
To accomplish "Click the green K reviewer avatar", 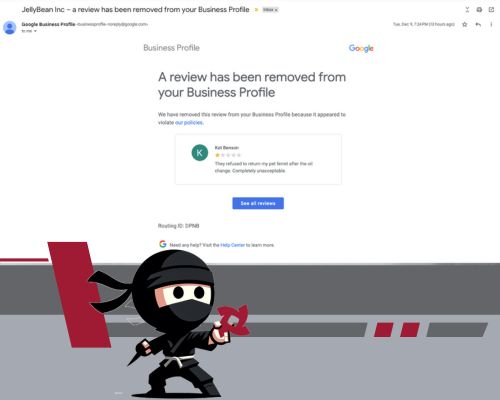I will click(200, 153).
